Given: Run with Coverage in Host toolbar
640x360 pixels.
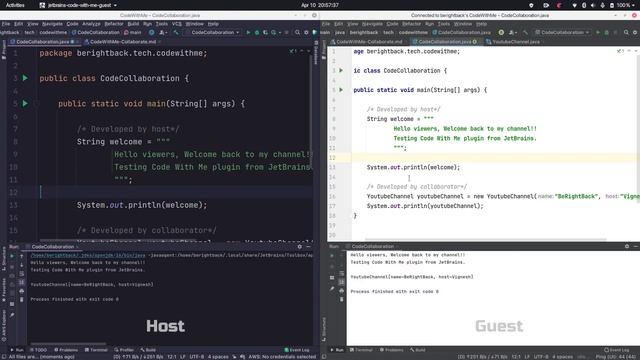Looking at the screenshot, I should click(x=265, y=32).
